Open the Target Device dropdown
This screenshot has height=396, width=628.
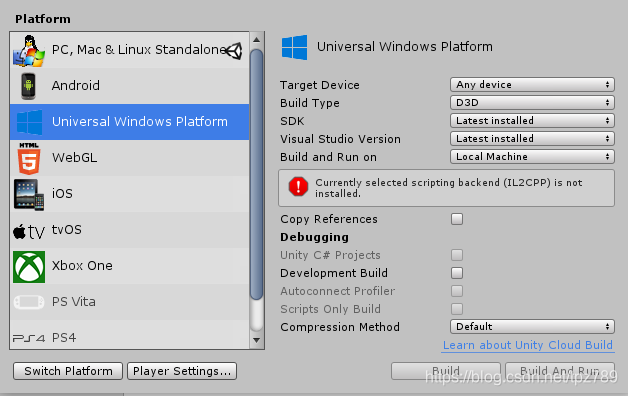(532, 84)
